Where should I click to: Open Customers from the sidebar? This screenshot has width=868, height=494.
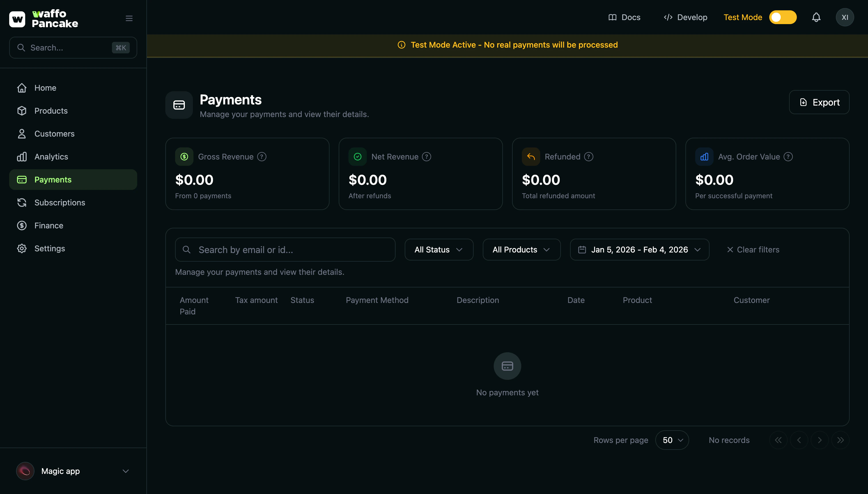(x=54, y=133)
